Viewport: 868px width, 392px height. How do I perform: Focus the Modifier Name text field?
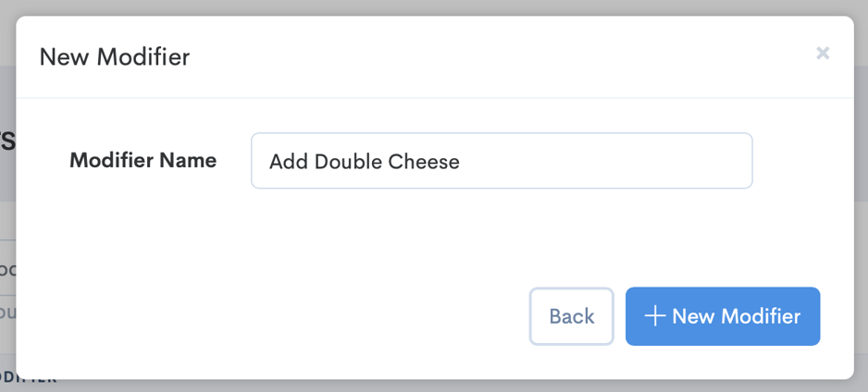click(501, 161)
